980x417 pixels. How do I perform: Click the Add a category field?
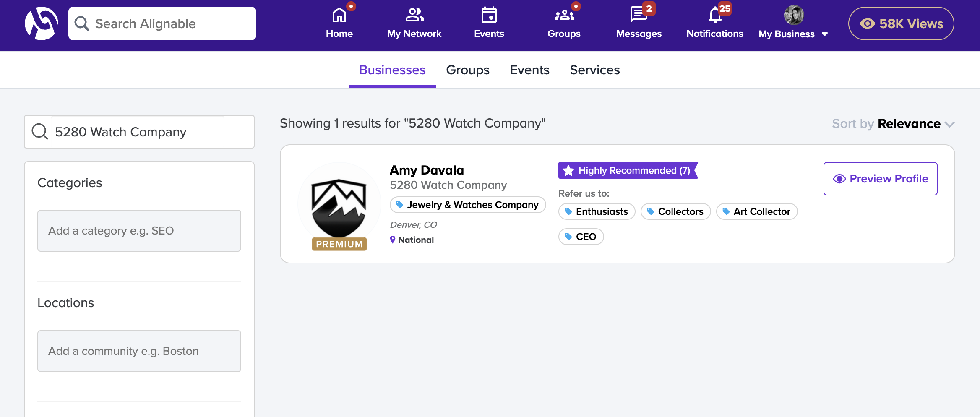[x=139, y=231]
